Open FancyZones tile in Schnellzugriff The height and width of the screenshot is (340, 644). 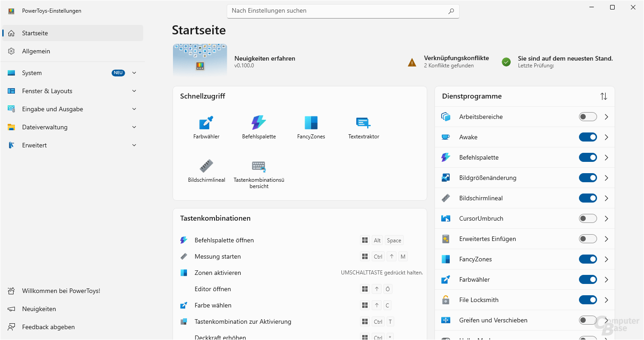pos(311,127)
